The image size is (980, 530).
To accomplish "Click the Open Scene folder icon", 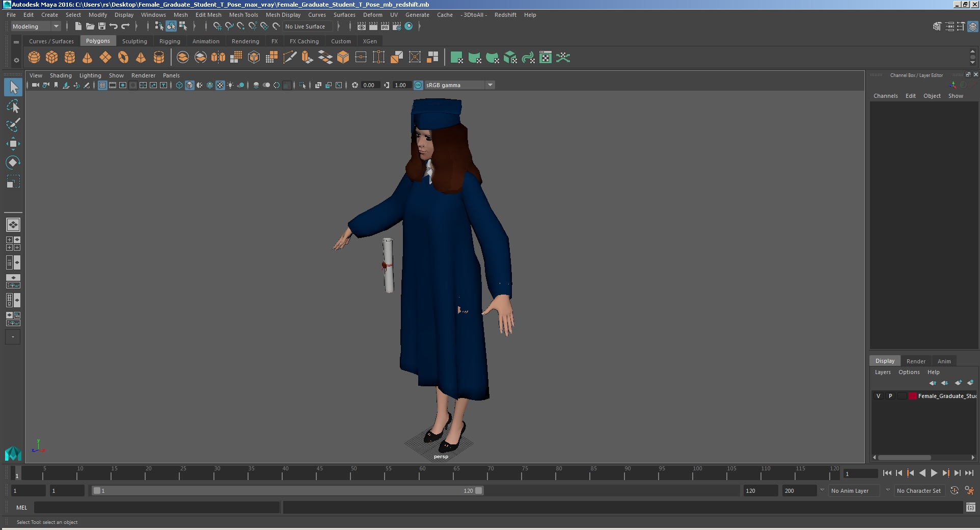I will pyautogui.click(x=90, y=26).
